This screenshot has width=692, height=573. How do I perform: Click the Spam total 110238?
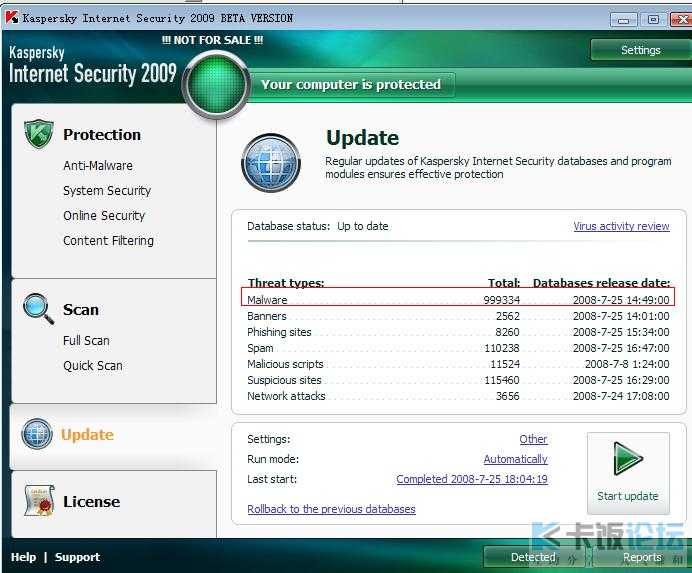pyautogui.click(x=502, y=348)
